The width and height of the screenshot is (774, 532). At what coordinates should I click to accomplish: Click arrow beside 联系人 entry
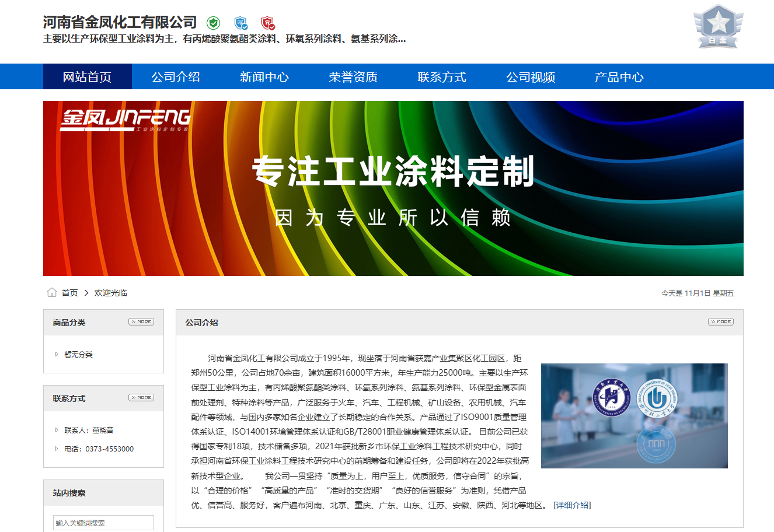tap(57, 430)
